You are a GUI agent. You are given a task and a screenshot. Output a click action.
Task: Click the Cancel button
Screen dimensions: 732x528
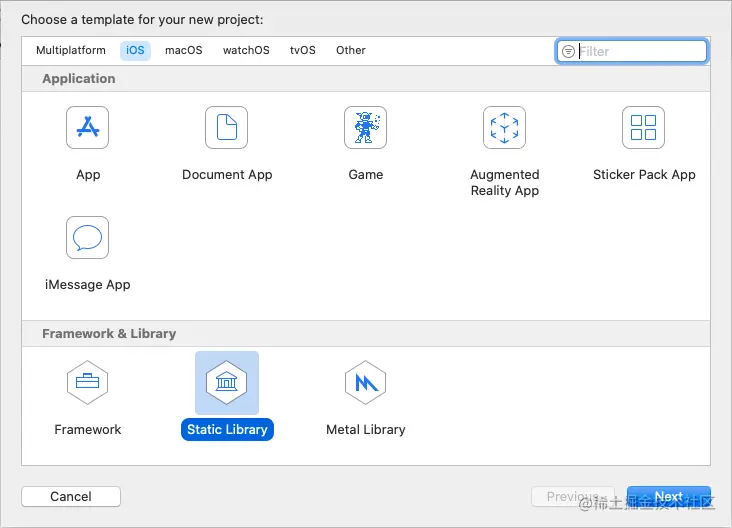click(x=71, y=496)
